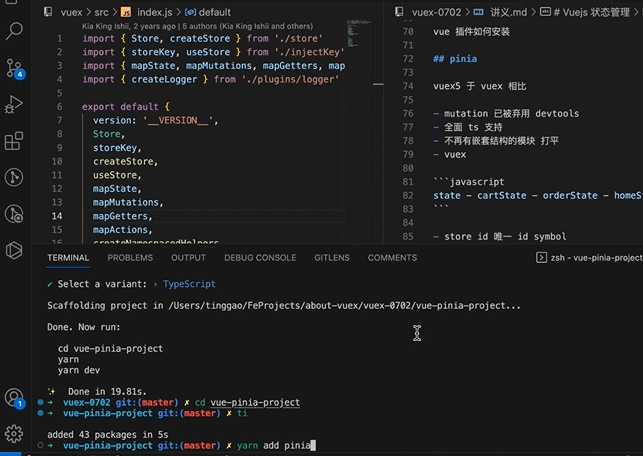The image size is (643, 456).
Task: Open the Search view in activity bar
Action: [14, 31]
